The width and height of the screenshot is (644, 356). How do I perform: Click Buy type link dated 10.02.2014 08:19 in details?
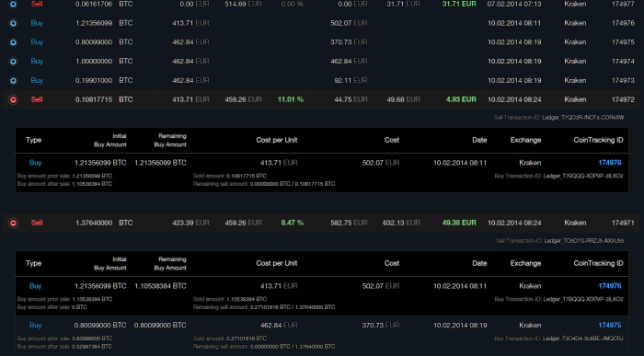35,326
